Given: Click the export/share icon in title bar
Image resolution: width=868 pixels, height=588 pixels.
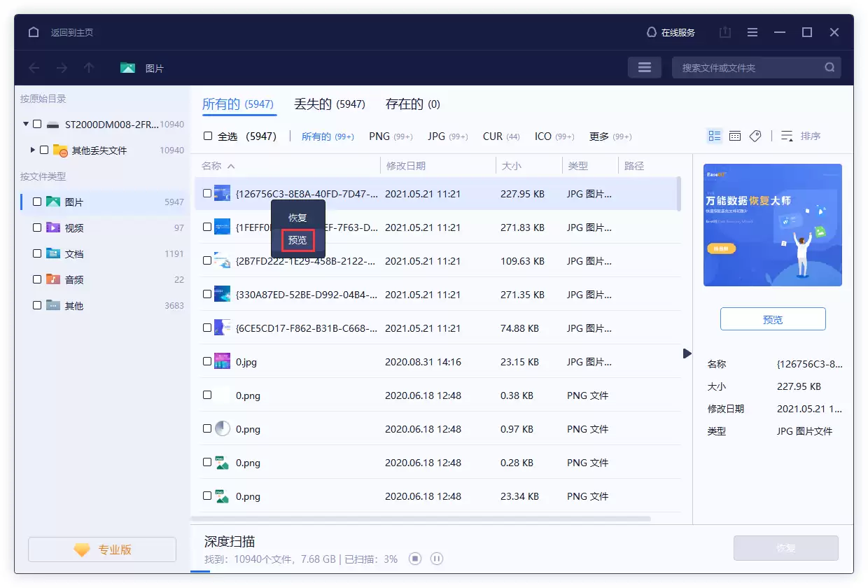Looking at the screenshot, I should coord(724,32).
